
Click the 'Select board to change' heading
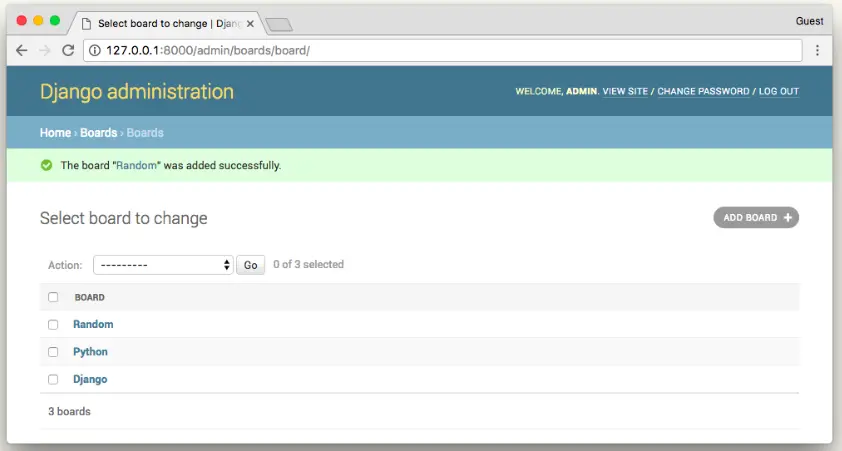coord(124,218)
